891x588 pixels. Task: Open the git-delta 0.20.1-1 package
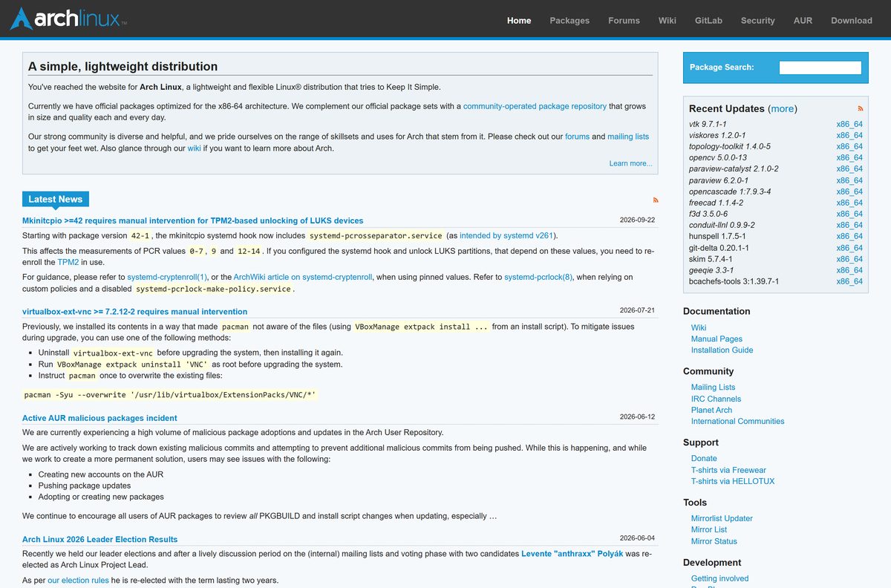click(x=719, y=248)
